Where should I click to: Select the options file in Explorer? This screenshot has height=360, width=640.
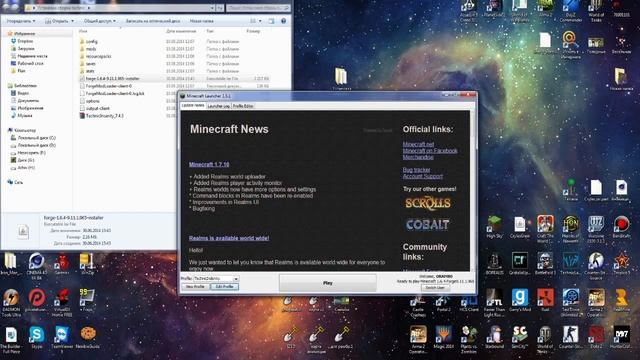[x=92, y=101]
